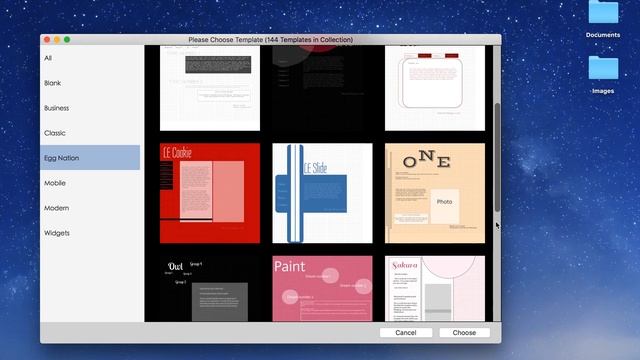Screen dimensions: 640x360
Task: Click the Cancel button
Action: 406,333
